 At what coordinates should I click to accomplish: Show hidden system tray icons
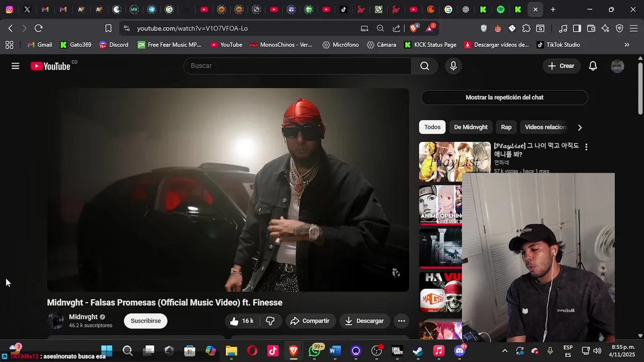505,351
